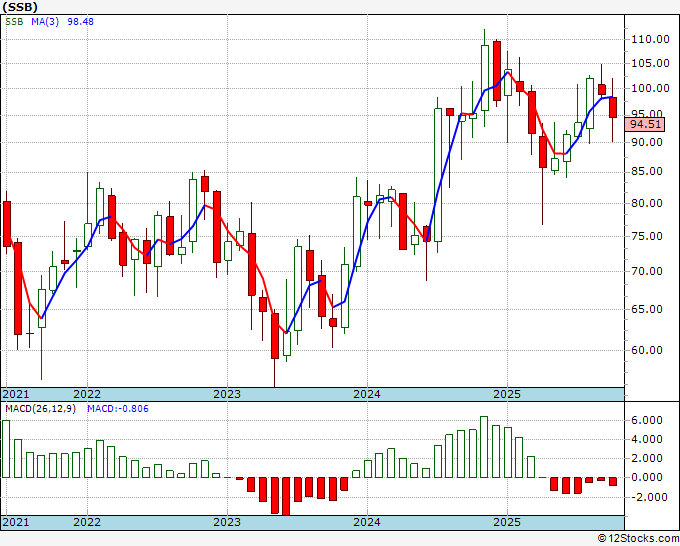This screenshot has width=680, height=546.
Task: Click the 85.00 price axis label
Action: coord(647,172)
